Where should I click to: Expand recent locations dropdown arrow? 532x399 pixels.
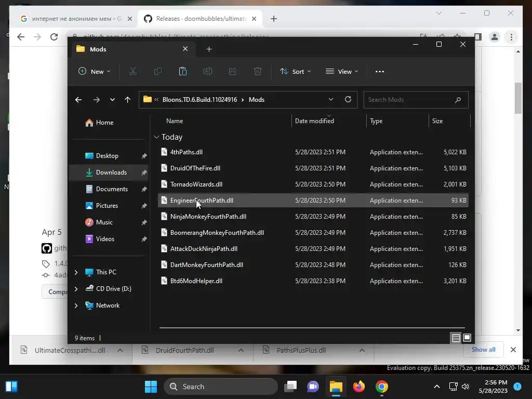112,99
